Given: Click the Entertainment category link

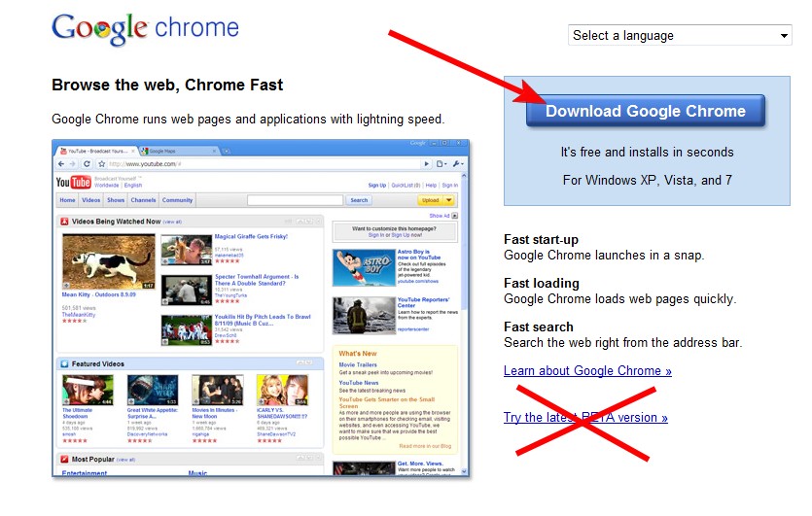Looking at the screenshot, I should point(85,473).
